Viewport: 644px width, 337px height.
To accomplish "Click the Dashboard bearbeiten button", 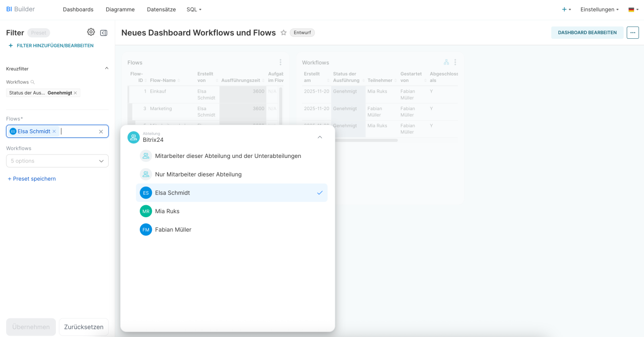I will (587, 33).
